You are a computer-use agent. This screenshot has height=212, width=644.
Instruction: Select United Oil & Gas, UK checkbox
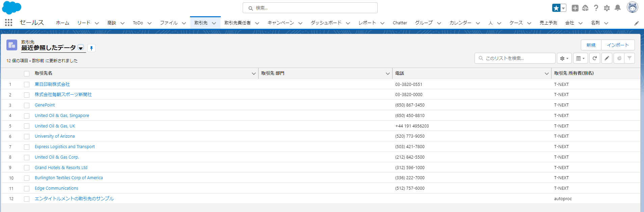click(27, 126)
